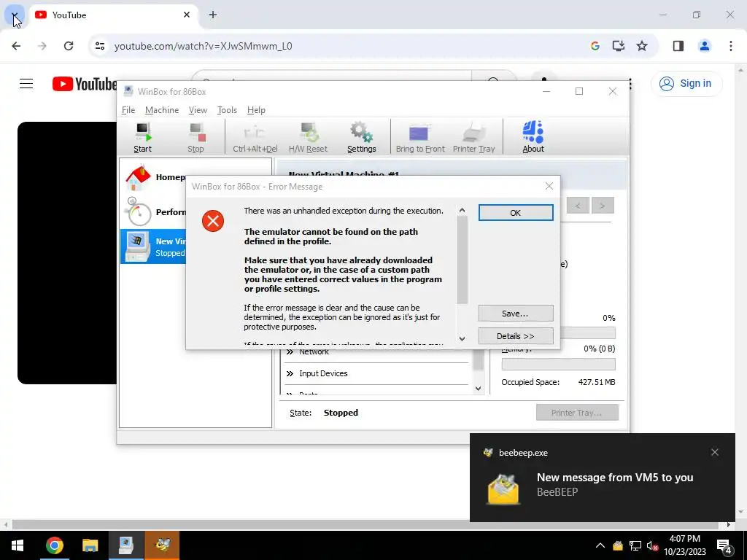Open the View menu in WinBox
This screenshot has width=747, height=560.
(x=198, y=110)
